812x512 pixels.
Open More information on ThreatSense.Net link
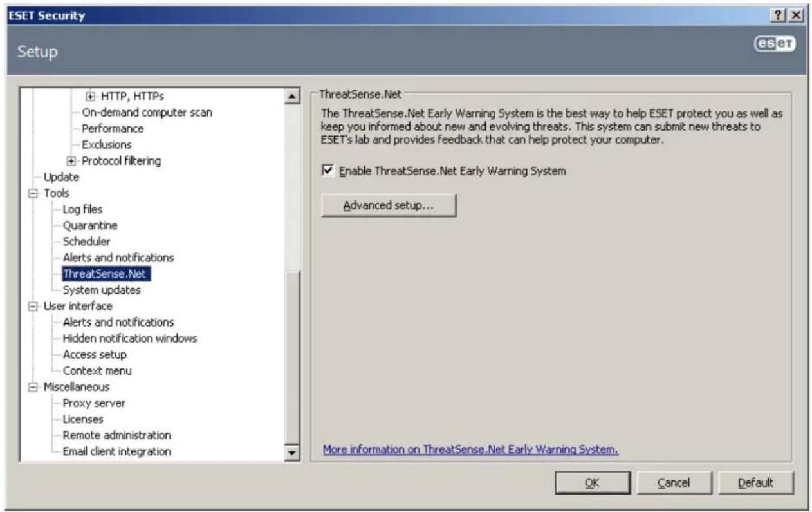click(470, 450)
